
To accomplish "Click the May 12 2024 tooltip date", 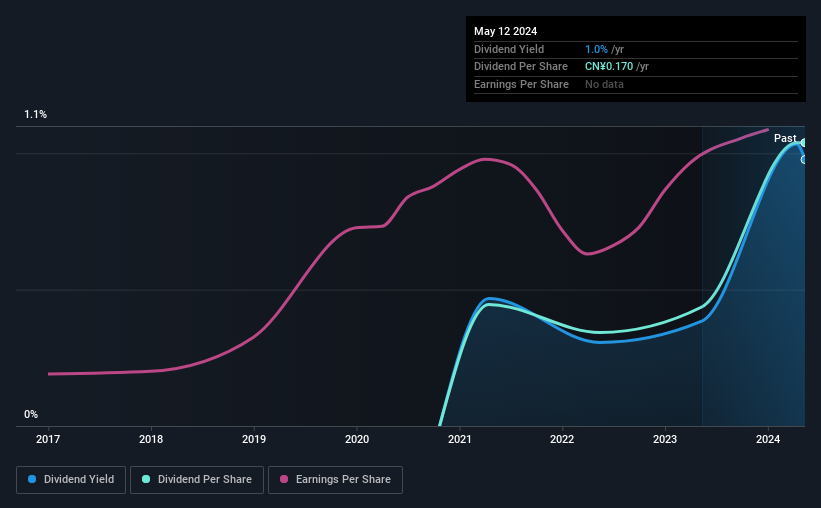I will (505, 31).
